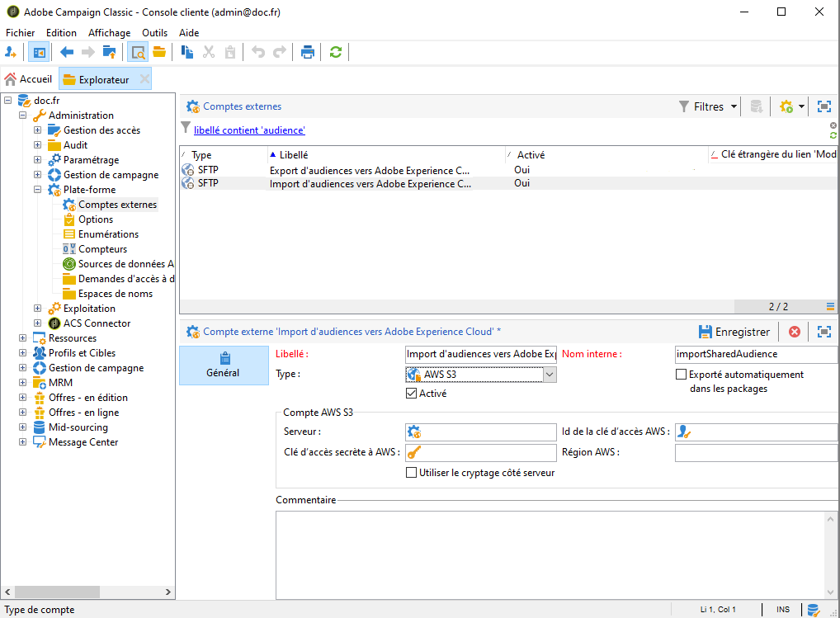Sort by the Activé column header
Image resolution: width=840 pixels, height=618 pixels.
[x=607, y=155]
